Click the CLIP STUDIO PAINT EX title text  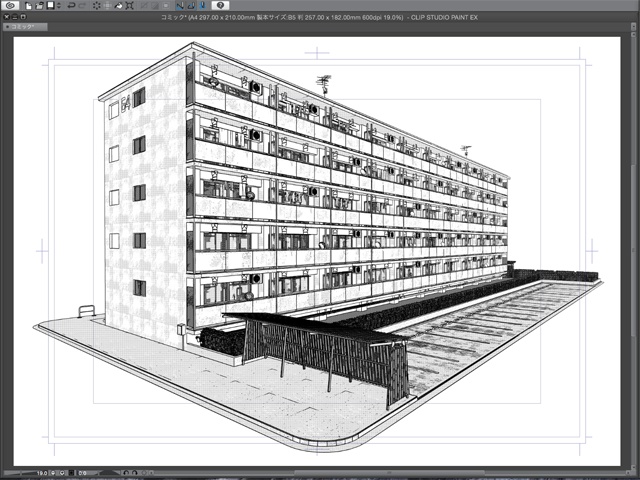pyautogui.click(x=444, y=17)
